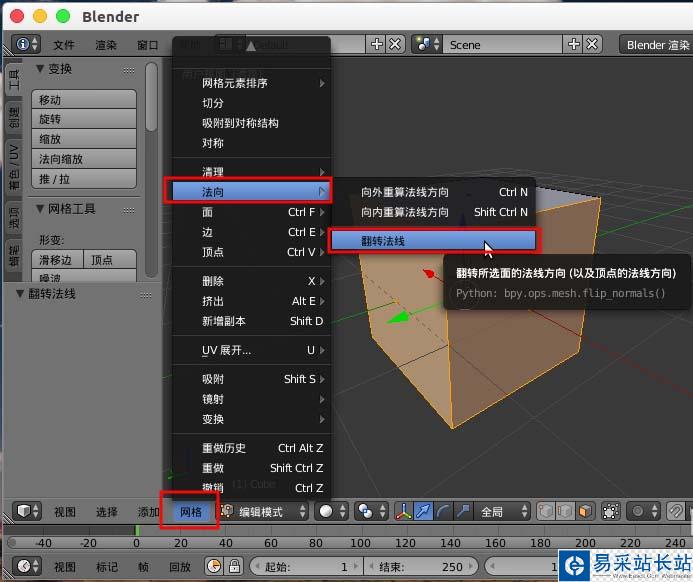This screenshot has width=693, height=582.
Task: Toggle the 3D manipulator axes icon
Action: (x=403, y=511)
